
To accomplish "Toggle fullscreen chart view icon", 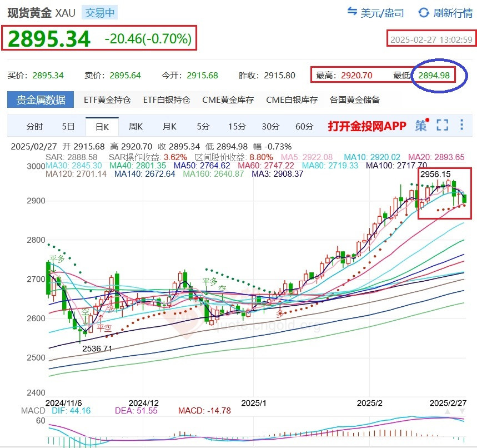I will 442,126.
